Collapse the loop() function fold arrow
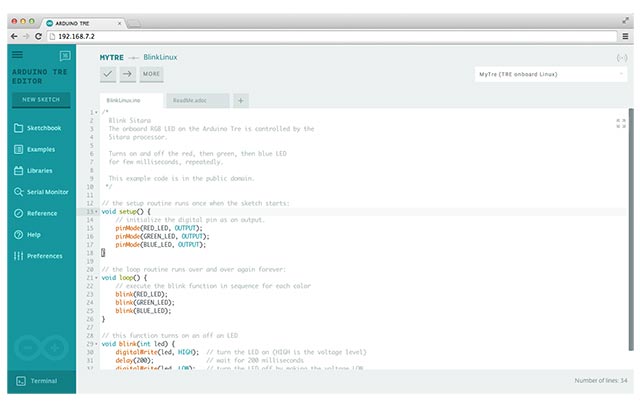Image resolution: width=640 pixels, height=407 pixels. click(x=96, y=277)
